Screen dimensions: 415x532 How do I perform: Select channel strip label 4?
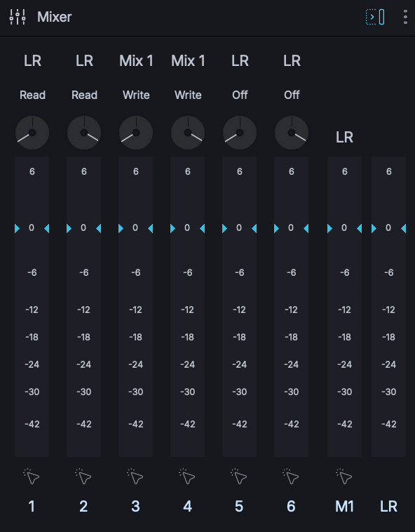click(x=187, y=506)
